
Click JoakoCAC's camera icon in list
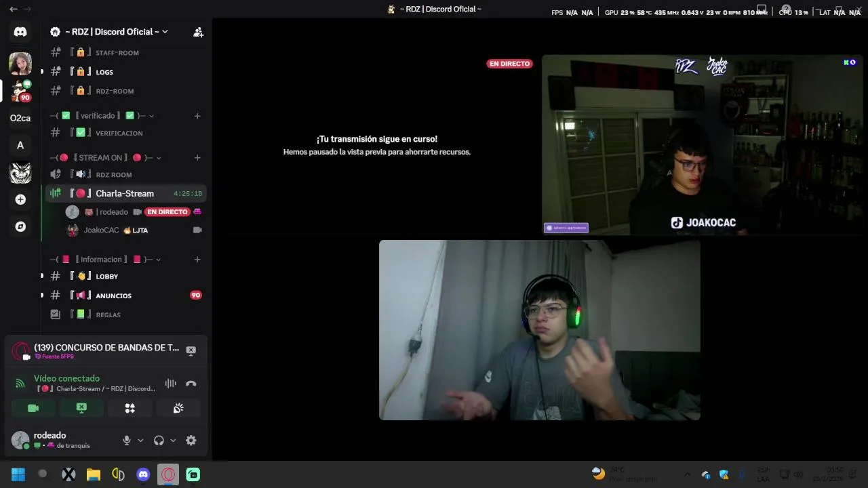(197, 230)
